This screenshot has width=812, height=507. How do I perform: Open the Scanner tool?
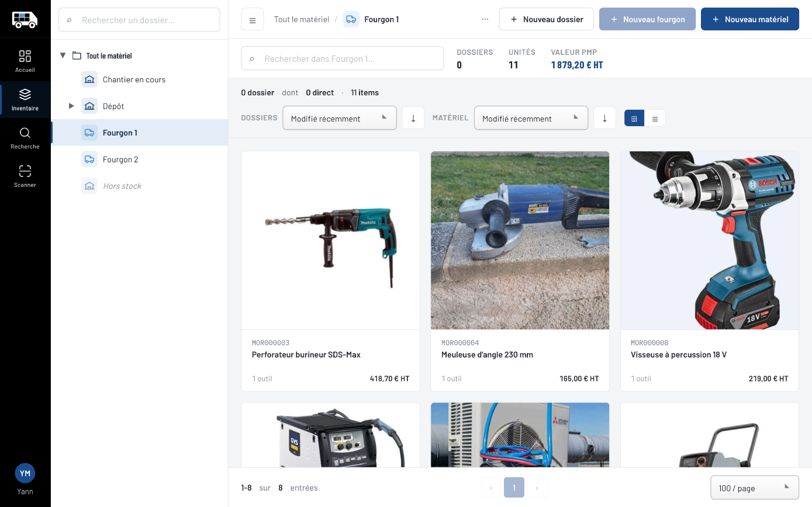(25, 176)
